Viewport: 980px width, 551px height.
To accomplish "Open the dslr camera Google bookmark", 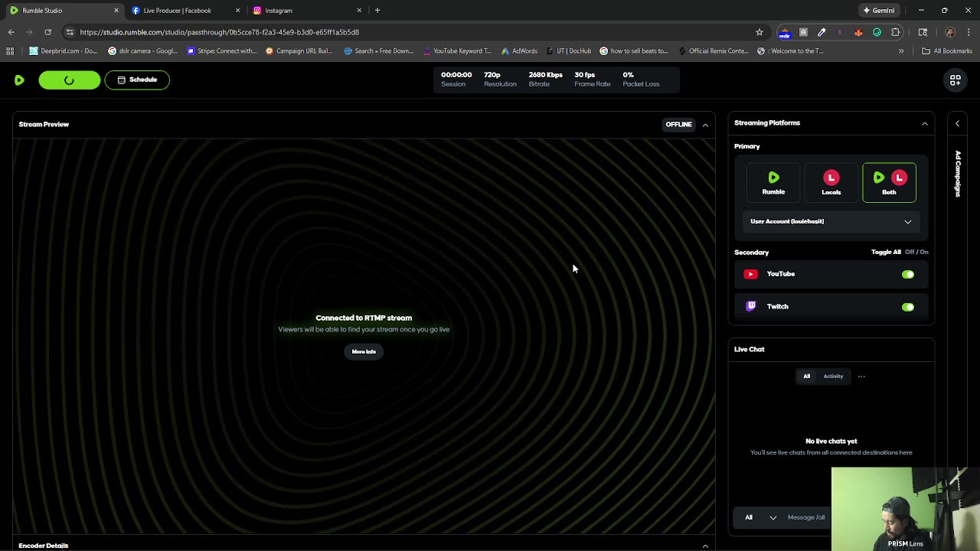I will pos(142,51).
